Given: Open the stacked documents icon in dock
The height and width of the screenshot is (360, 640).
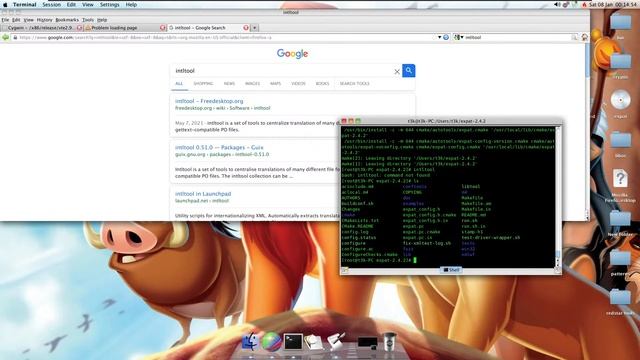Looking at the screenshot, I should tap(313, 342).
